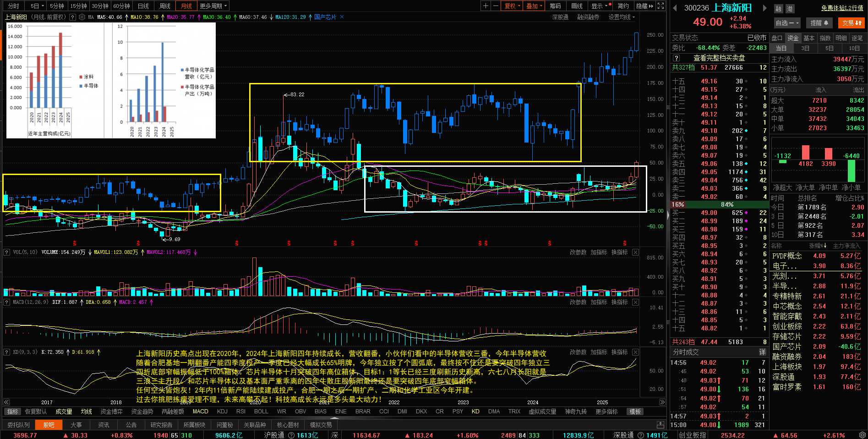Viewport: 868px width, 439px height.
Task: Click 换指标 in MACD panel
Action: (x=619, y=302)
